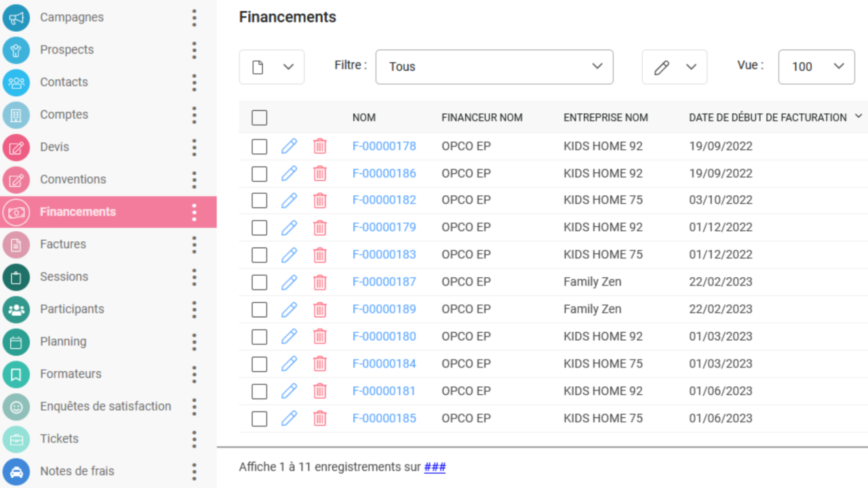Check the box for row F-00000182
The image size is (868, 488).
coord(259,201)
